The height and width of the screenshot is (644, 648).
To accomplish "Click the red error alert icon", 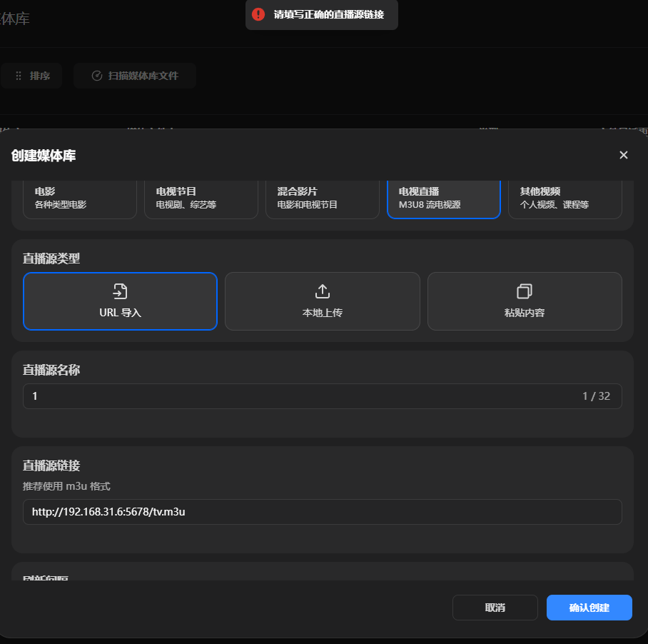I will (x=258, y=14).
